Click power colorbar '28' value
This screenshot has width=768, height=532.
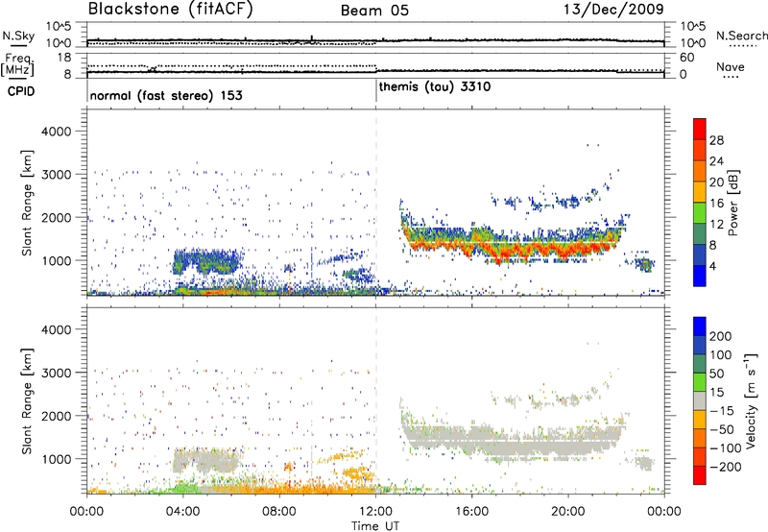[716, 140]
